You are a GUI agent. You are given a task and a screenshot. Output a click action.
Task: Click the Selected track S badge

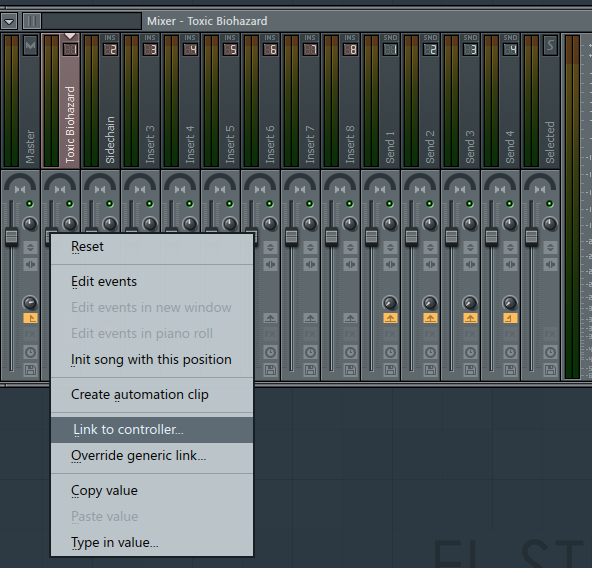click(550, 46)
